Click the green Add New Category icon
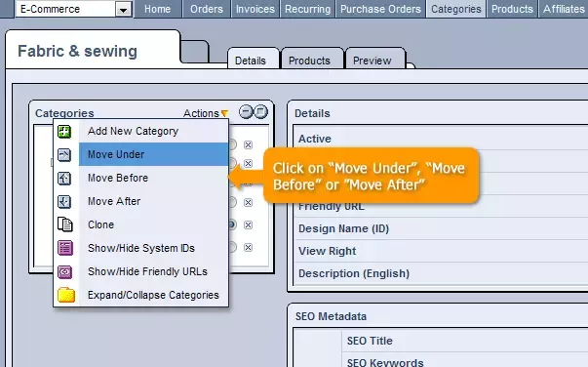 (x=64, y=132)
